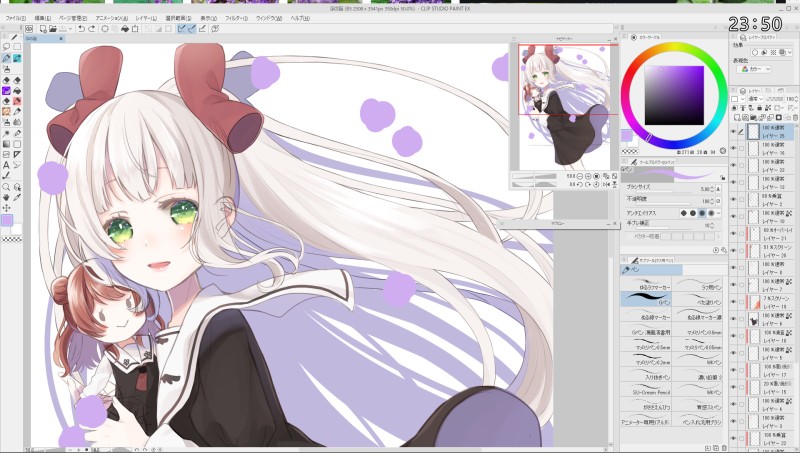Open the anti-aliasing dropdown arrow
This screenshot has width=800, height=453.
click(x=718, y=213)
